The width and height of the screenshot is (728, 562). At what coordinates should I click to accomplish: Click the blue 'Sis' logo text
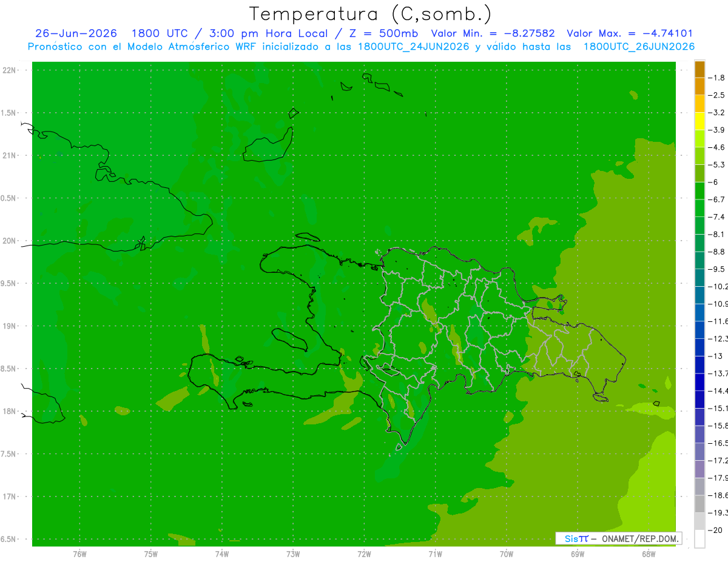tap(571, 538)
